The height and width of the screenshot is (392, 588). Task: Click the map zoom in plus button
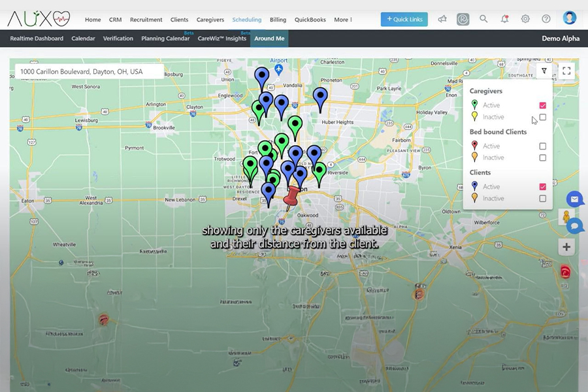pos(566,247)
